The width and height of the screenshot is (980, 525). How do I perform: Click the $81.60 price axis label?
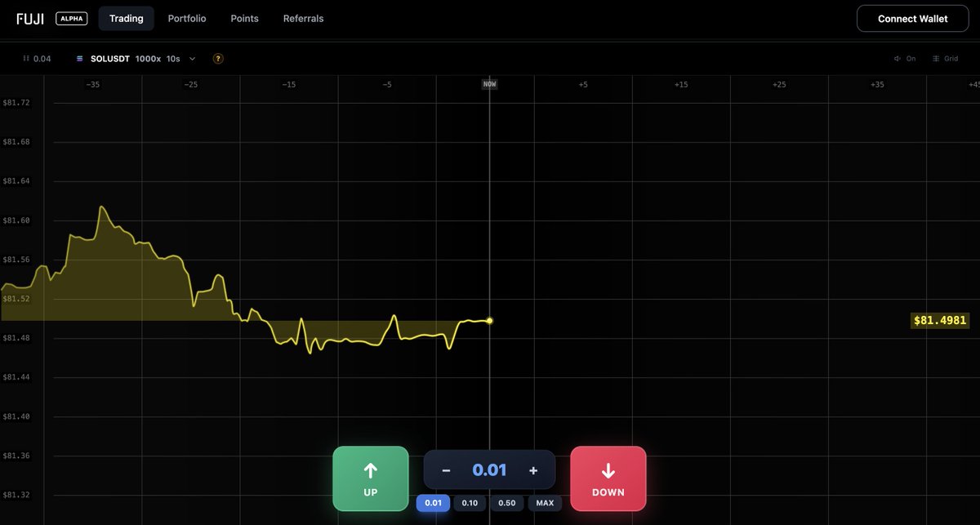[x=16, y=220]
